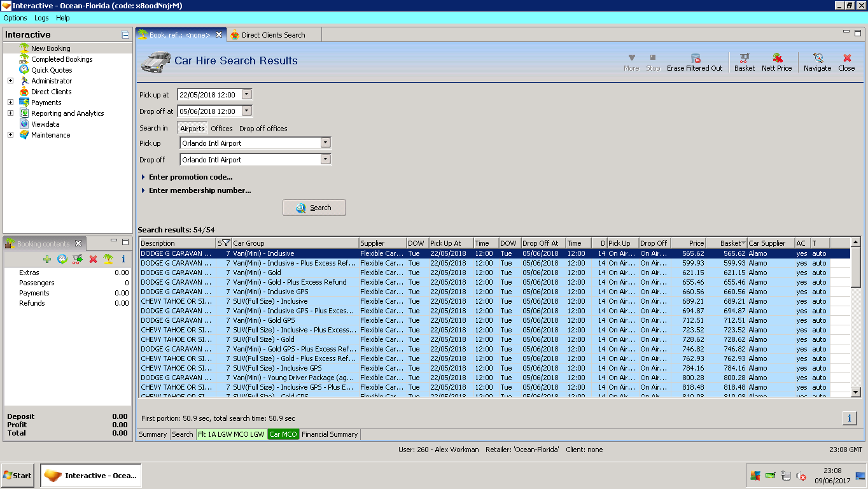Expand the Administrator tree node
Screen dimensions: 868x489
[x=10, y=81]
